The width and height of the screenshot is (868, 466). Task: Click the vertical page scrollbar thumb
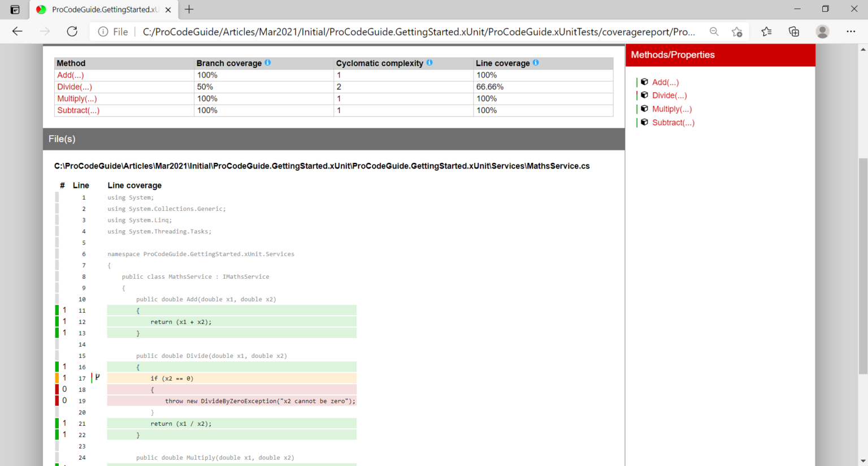862,266
